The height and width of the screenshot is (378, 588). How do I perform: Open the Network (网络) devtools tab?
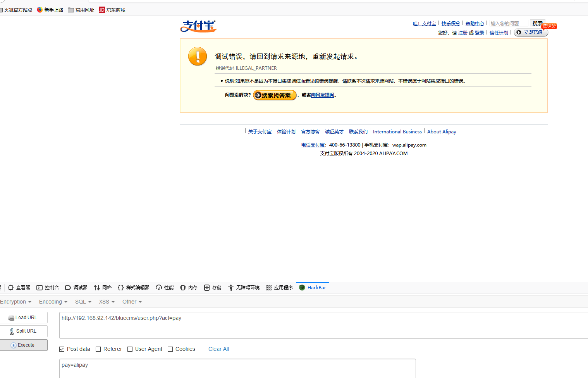pos(103,288)
